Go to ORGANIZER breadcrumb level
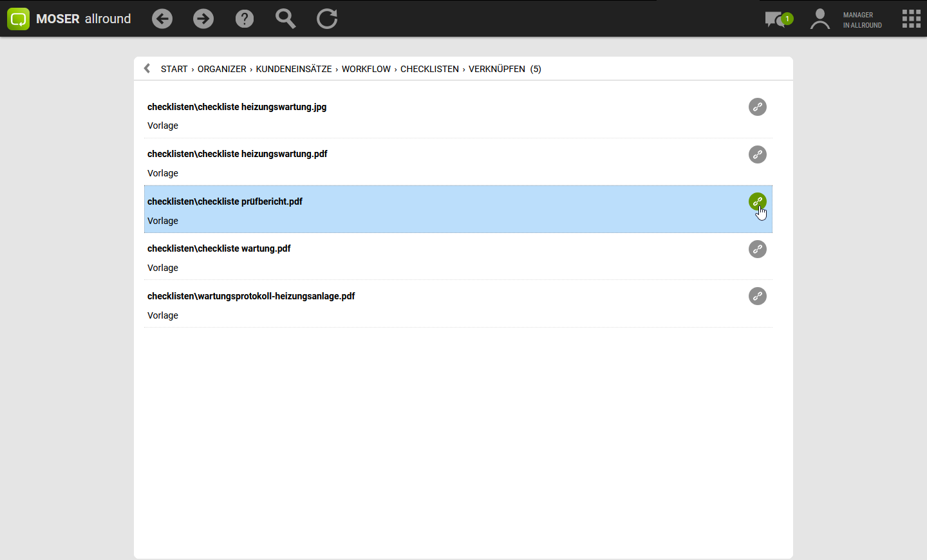The image size is (927, 560). click(x=221, y=69)
